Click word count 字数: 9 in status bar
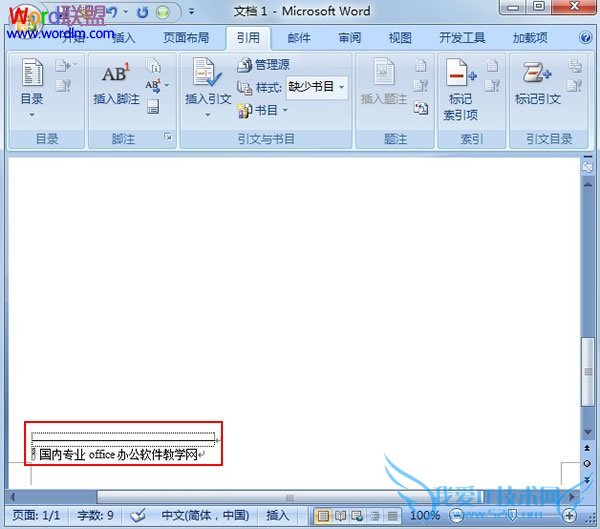600x529 pixels. click(95, 515)
